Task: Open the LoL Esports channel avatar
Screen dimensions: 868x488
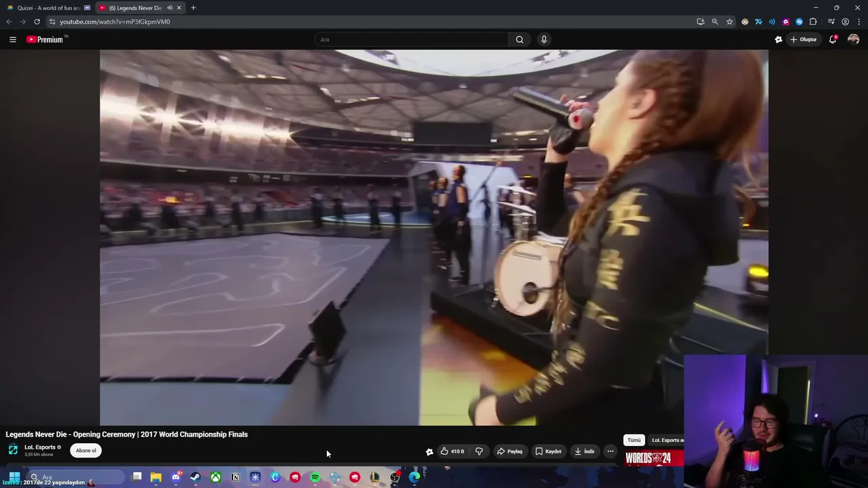Action: (x=13, y=450)
